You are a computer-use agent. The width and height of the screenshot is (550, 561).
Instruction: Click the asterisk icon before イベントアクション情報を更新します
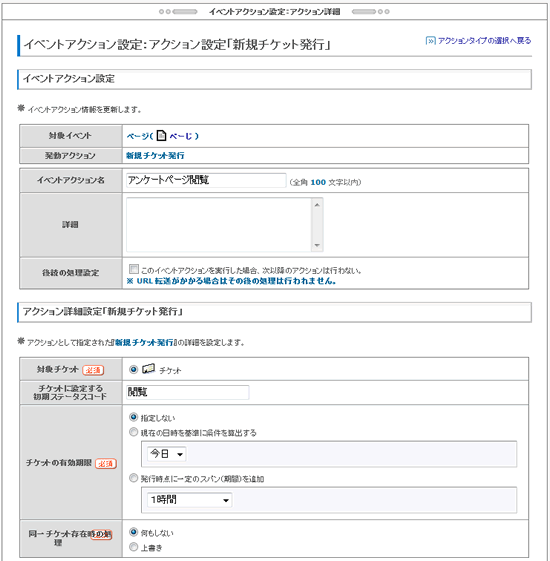21,108
